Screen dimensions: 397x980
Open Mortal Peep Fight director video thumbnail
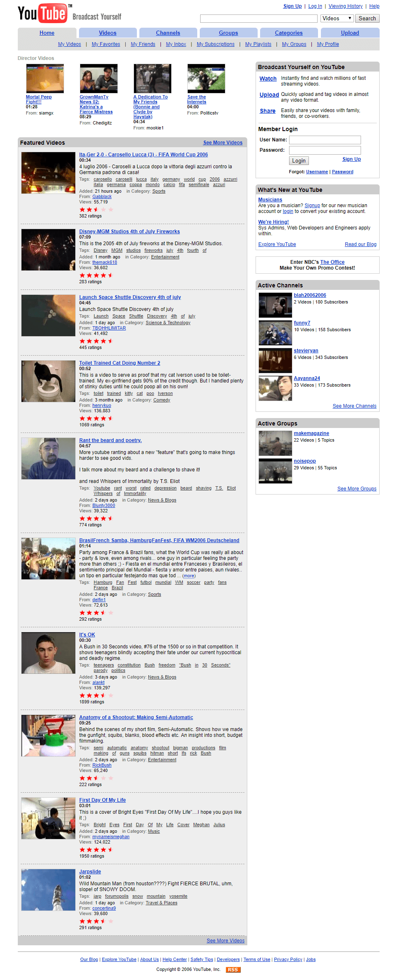tap(45, 79)
